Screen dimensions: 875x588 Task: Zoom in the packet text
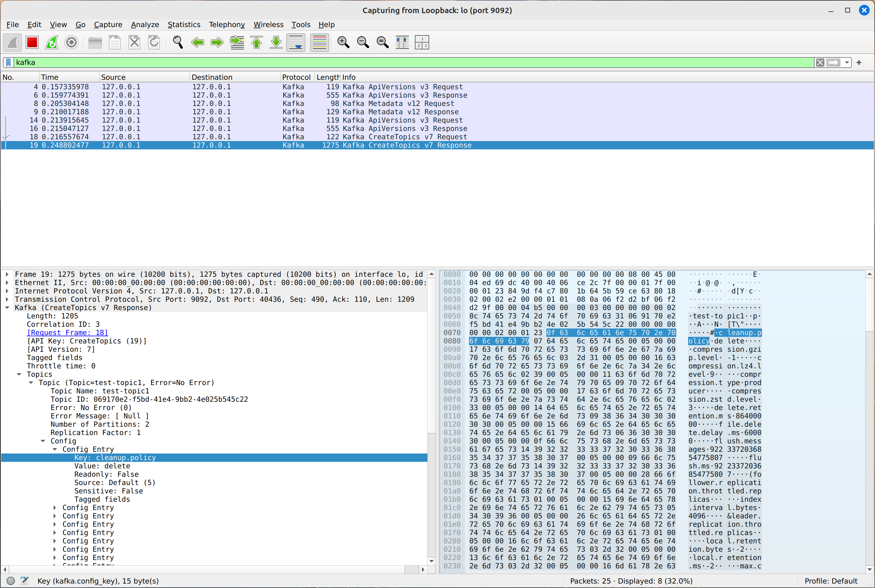point(343,42)
